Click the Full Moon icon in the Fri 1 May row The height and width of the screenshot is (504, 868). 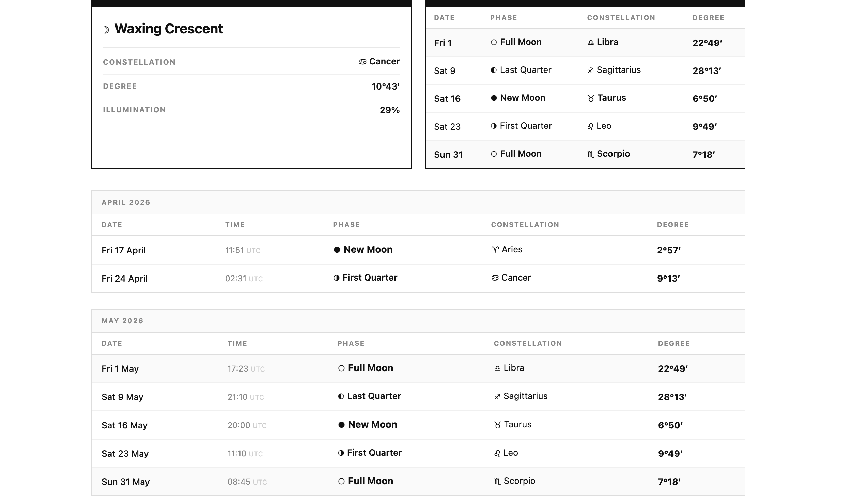coord(341,368)
